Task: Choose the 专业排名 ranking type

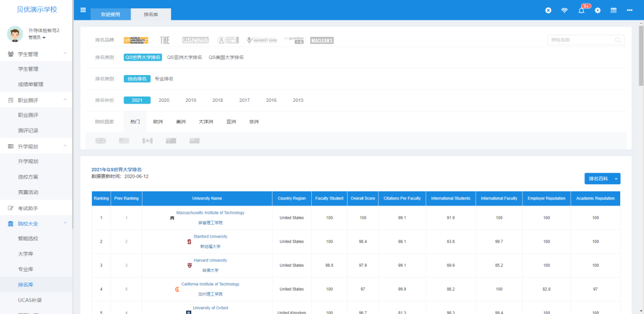Action: 164,79
